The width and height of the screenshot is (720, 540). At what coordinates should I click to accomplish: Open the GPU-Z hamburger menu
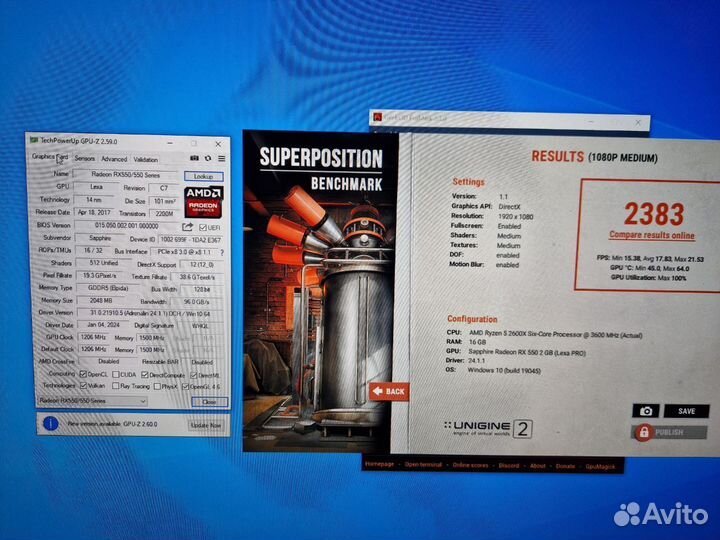221,158
